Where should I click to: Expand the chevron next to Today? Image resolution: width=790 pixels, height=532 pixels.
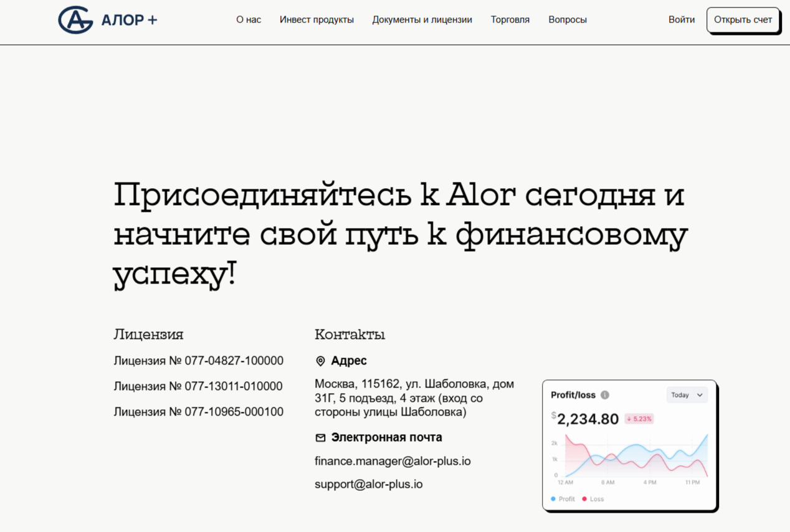click(x=700, y=394)
